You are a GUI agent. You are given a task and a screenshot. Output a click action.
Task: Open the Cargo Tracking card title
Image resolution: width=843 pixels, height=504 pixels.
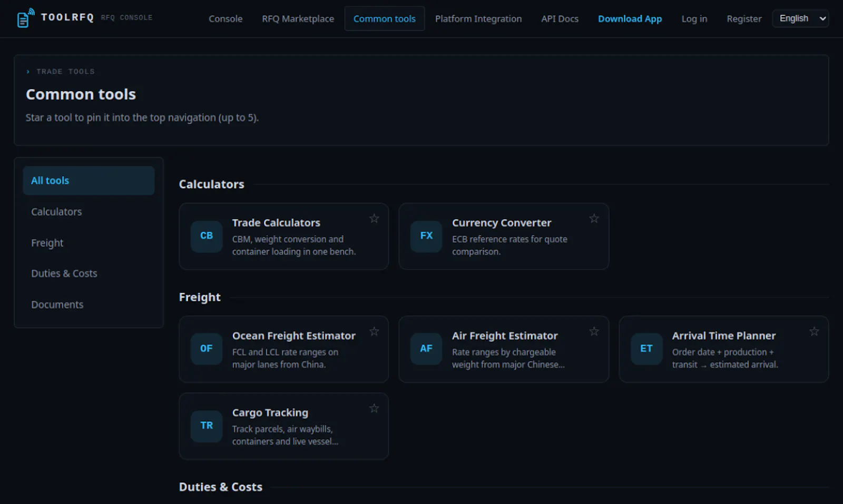pos(270,412)
